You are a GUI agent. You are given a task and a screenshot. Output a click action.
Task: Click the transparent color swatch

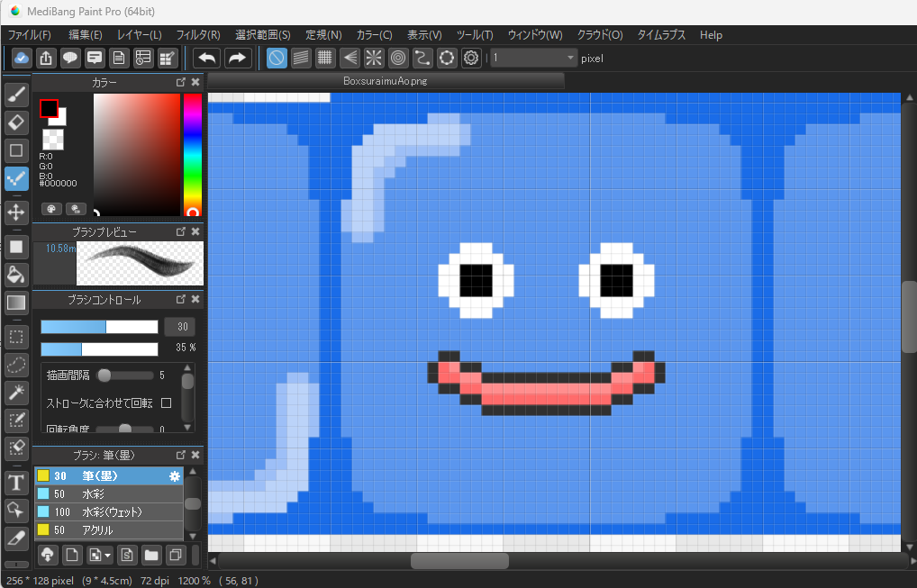53,140
